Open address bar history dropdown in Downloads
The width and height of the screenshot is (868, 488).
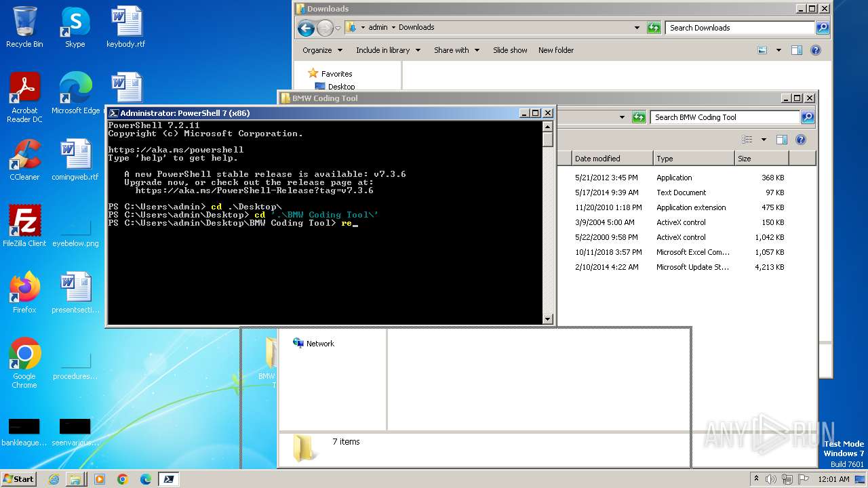point(636,28)
